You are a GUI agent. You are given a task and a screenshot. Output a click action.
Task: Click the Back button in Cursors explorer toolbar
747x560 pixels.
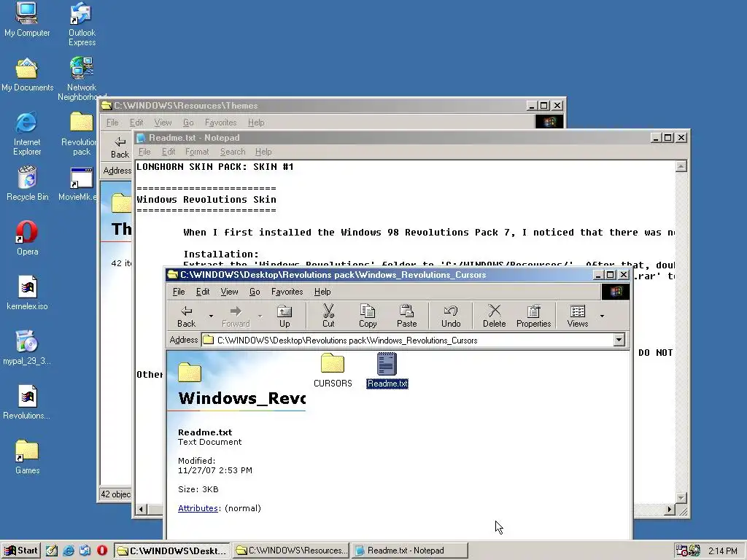(186, 316)
